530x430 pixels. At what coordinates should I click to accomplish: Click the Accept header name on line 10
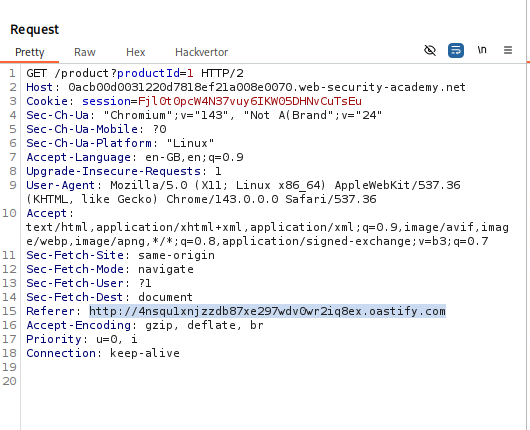pyautogui.click(x=47, y=213)
